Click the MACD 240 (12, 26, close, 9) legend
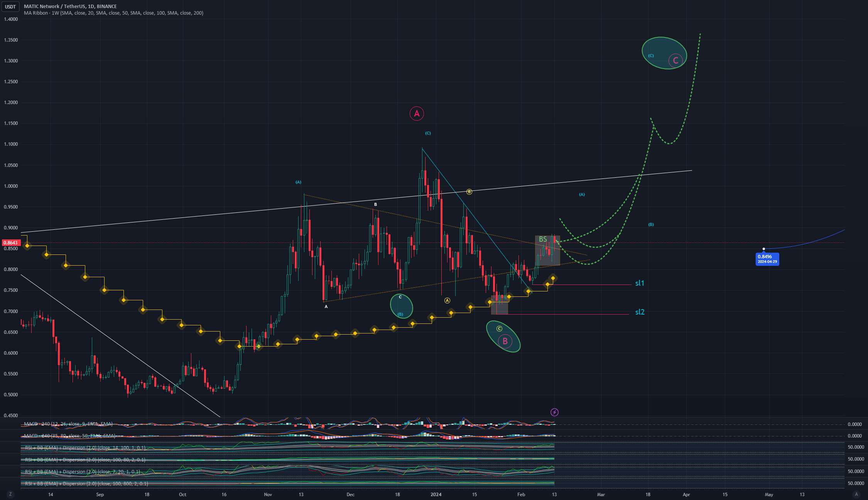 click(68, 424)
